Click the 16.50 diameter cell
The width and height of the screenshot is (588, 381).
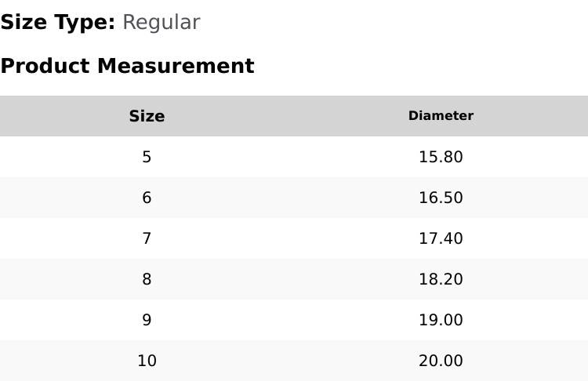point(441,198)
